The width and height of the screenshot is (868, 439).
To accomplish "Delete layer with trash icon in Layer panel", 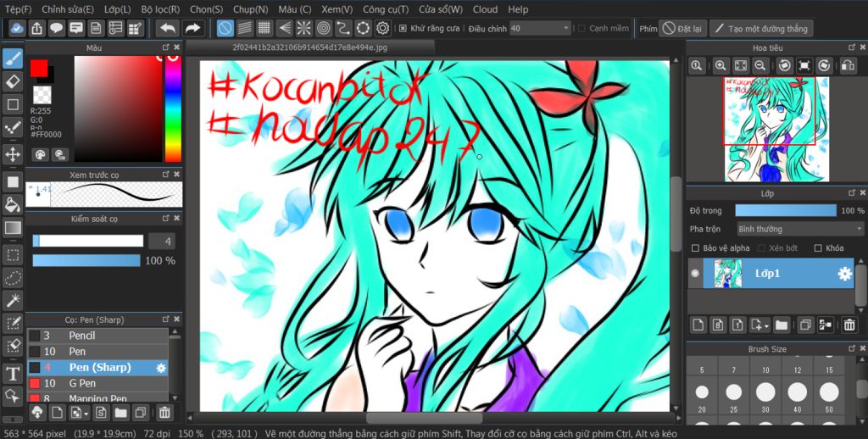I will click(x=849, y=325).
